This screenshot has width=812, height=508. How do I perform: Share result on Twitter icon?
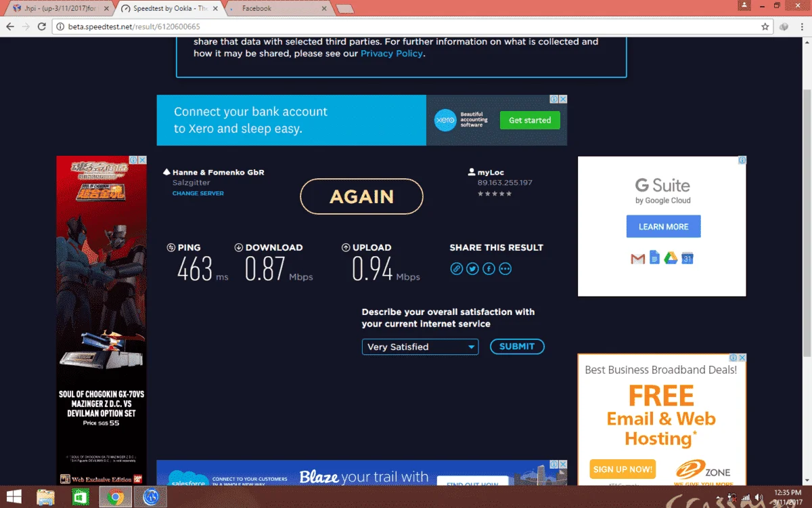click(472, 269)
